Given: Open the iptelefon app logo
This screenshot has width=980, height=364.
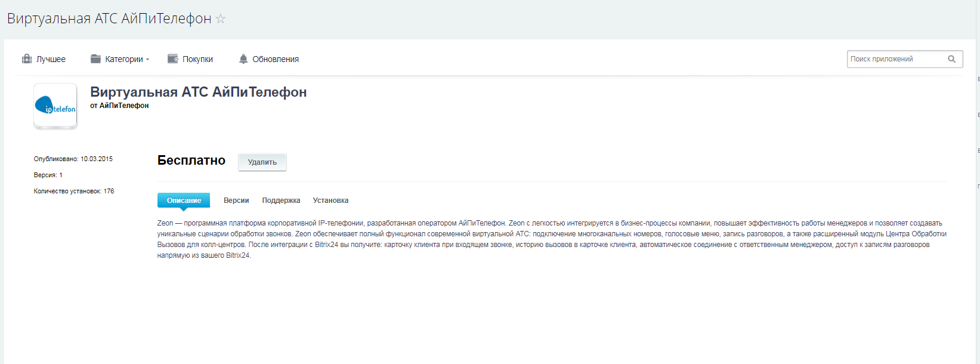Looking at the screenshot, I should pos(55,106).
